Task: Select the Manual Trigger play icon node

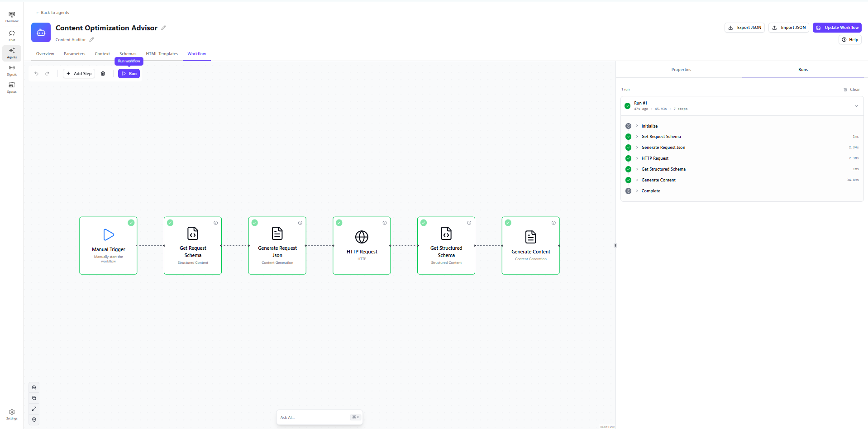Action: click(x=109, y=245)
